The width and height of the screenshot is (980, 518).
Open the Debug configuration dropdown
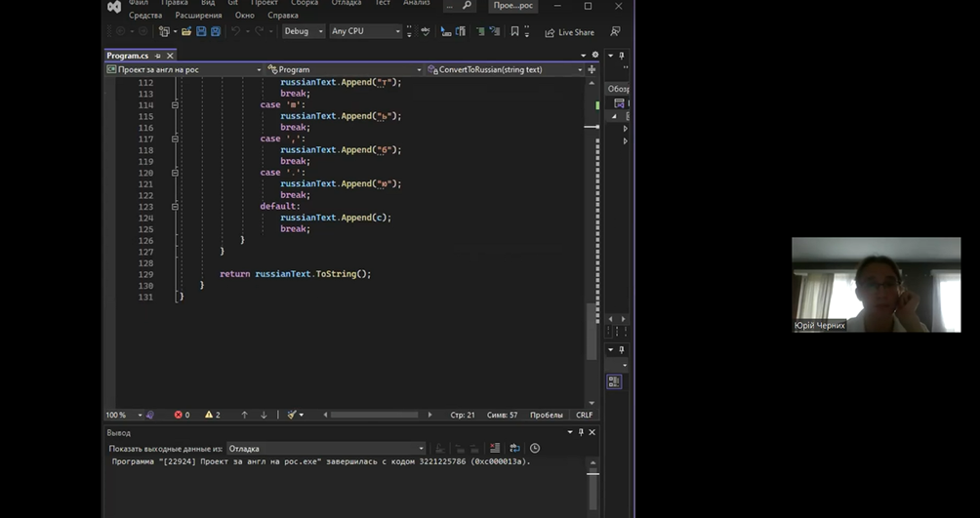pos(304,31)
